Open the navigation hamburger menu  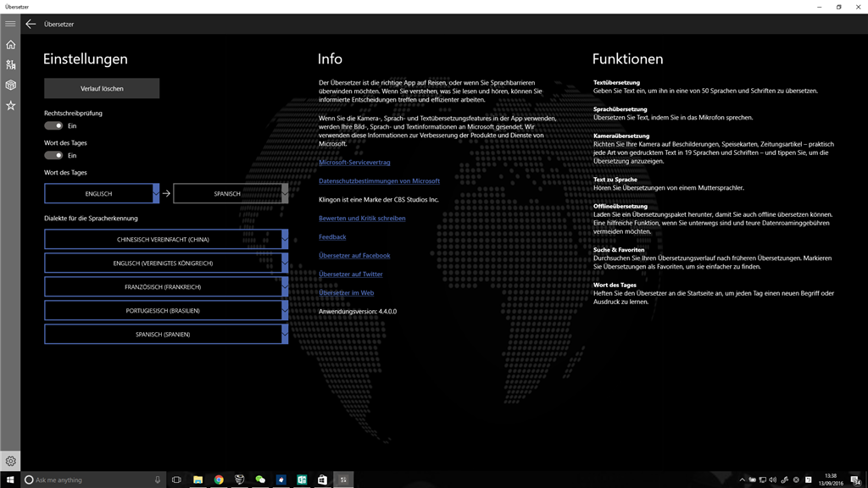[10, 24]
